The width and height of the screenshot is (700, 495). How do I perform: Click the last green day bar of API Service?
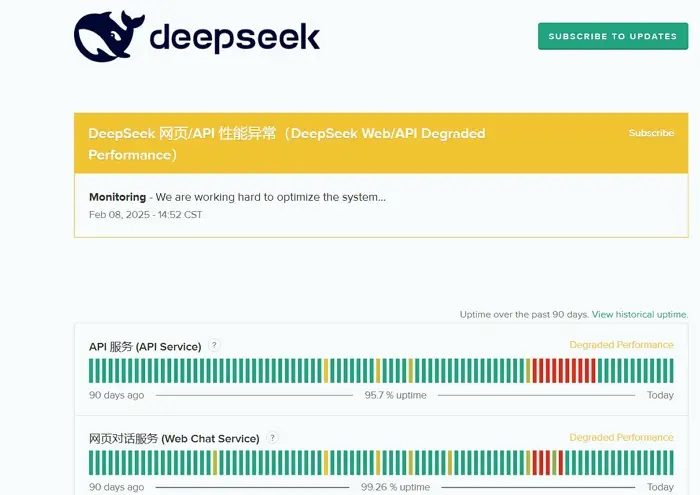click(x=671, y=370)
